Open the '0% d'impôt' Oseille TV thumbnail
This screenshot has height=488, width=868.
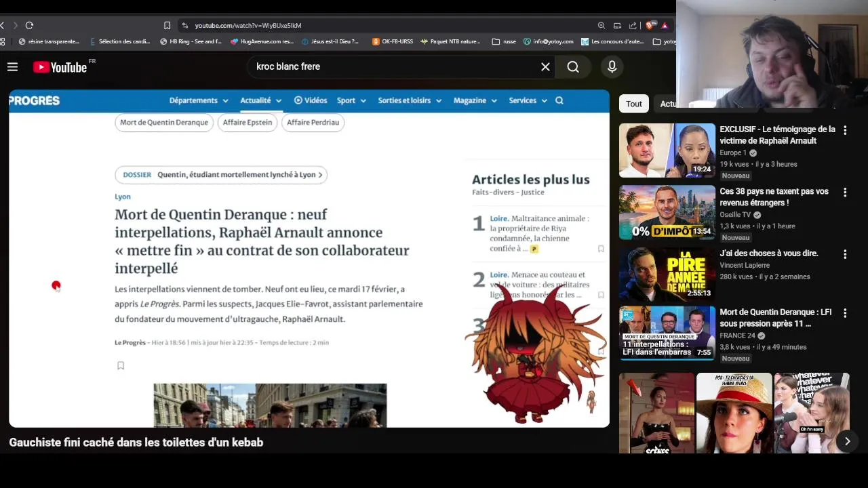point(667,213)
